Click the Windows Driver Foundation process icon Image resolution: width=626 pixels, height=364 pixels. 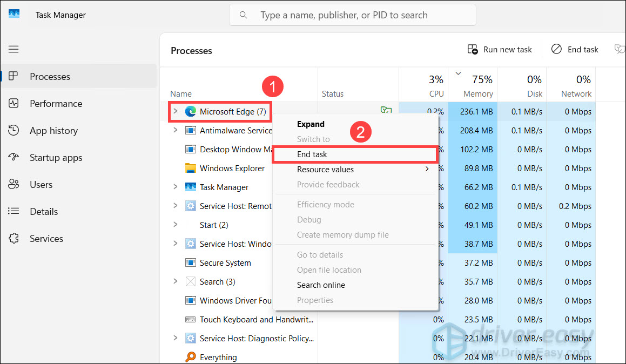coord(191,300)
